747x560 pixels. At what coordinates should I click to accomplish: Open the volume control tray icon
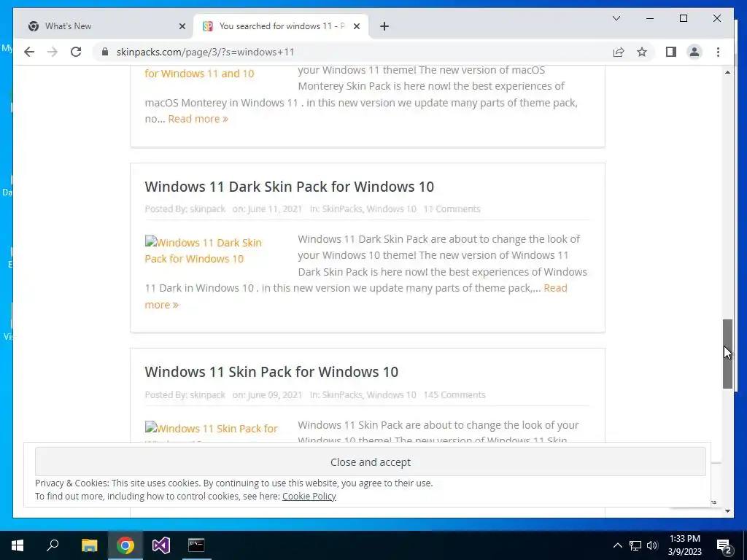[x=652, y=545]
